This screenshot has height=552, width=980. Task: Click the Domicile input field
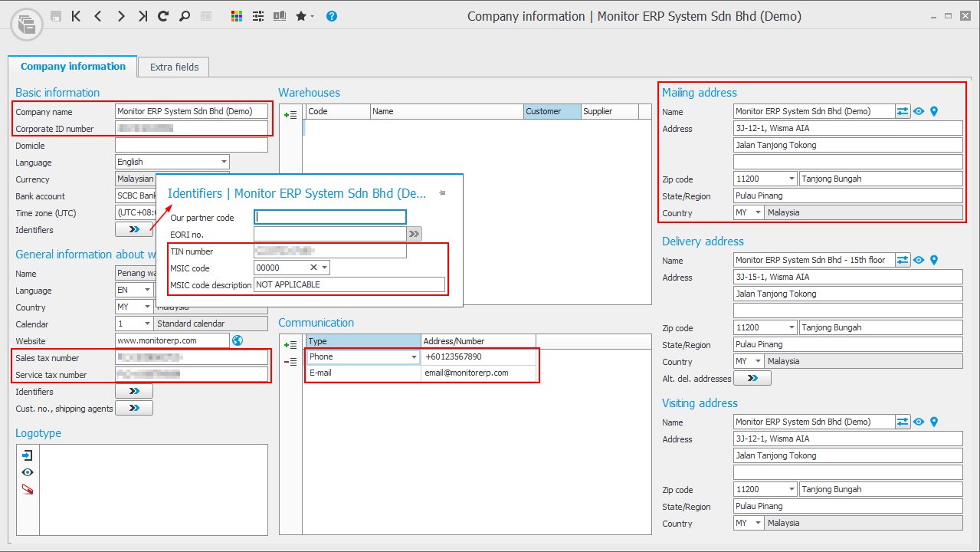(192, 146)
